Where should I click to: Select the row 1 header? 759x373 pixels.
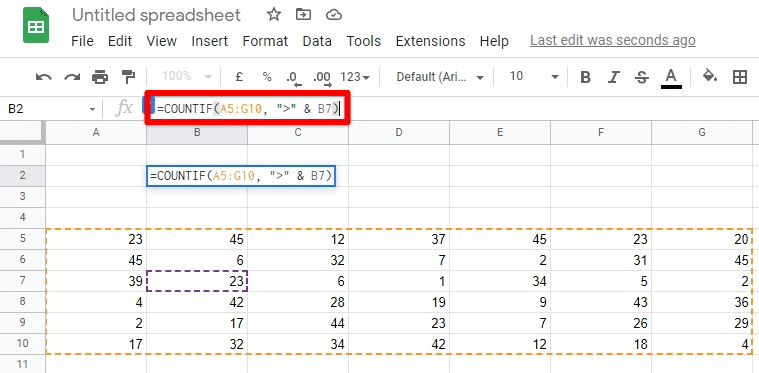[x=23, y=154]
